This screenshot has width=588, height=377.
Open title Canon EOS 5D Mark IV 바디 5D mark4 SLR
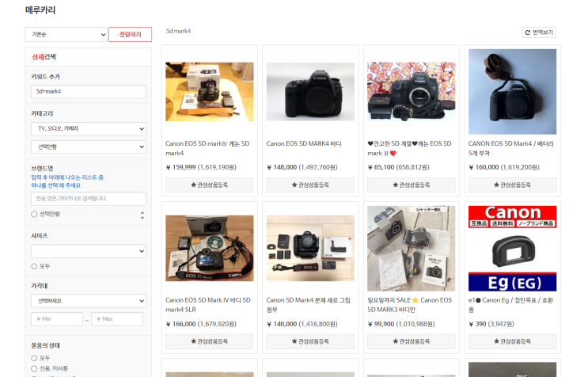click(x=208, y=305)
